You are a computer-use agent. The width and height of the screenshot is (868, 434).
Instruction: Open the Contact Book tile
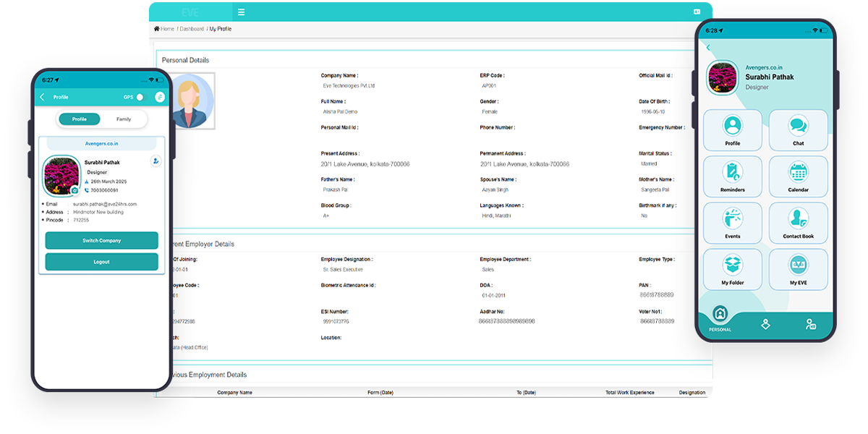point(798,223)
